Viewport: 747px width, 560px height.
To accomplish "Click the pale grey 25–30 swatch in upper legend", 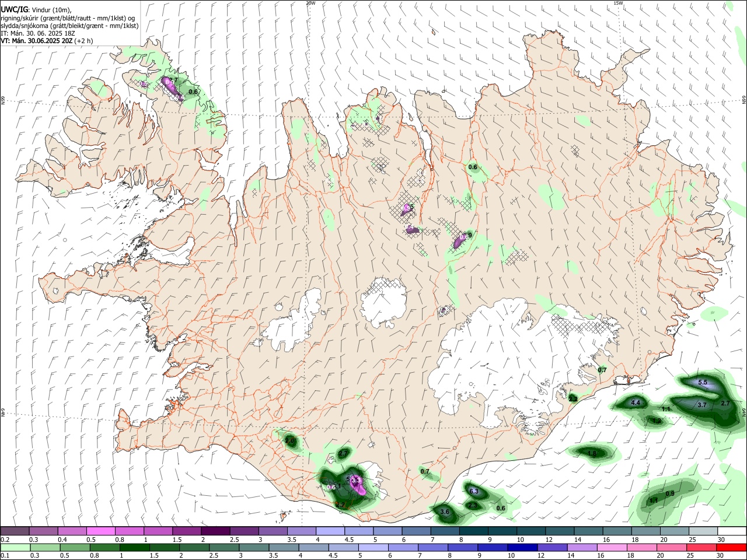I will (703, 531).
